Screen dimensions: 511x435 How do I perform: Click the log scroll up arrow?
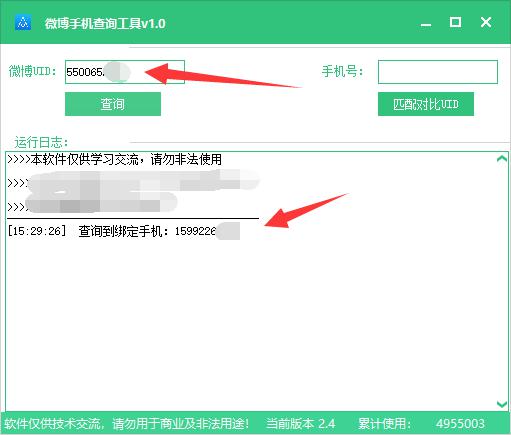[x=502, y=159]
